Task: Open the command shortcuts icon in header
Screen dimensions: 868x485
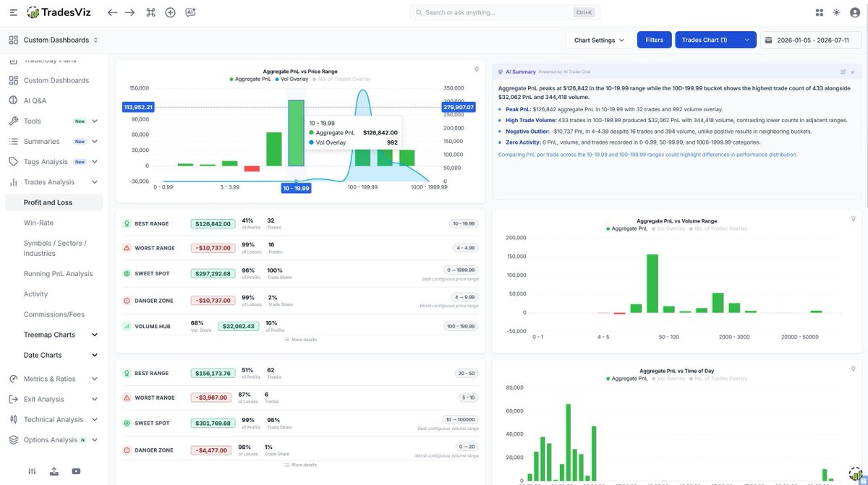Action: pyautogui.click(x=150, y=12)
